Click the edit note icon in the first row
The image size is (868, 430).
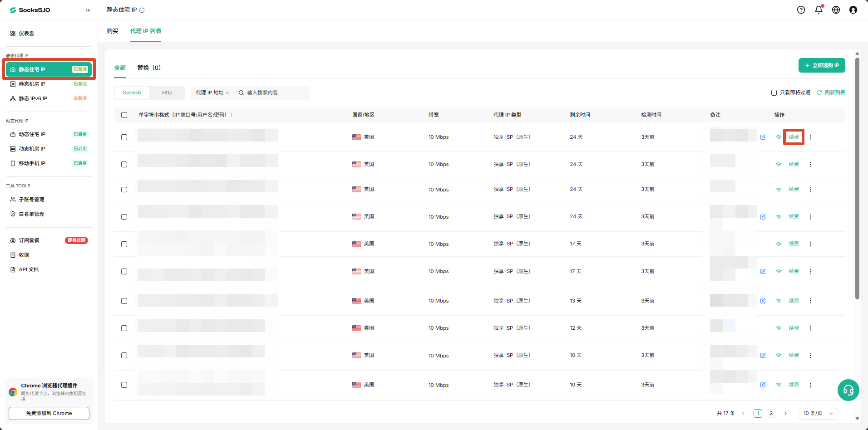(763, 137)
